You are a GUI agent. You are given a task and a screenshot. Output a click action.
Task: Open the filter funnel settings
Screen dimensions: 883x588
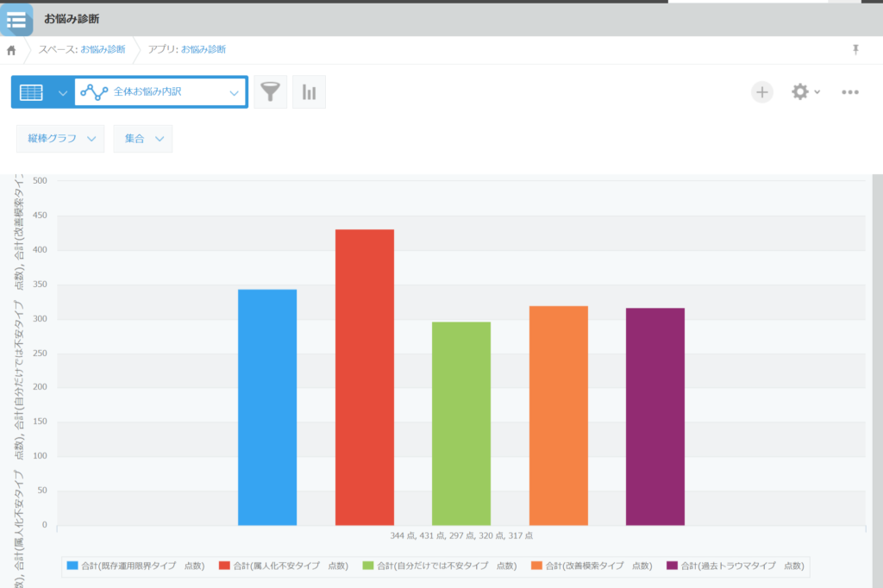click(x=271, y=92)
